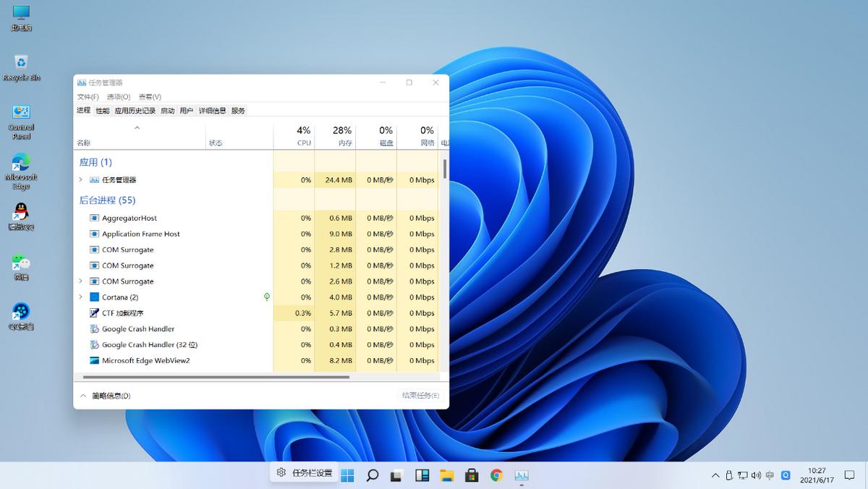Screen dimensions: 868x489
Task: Click the network icon in the system tray
Action: (742, 475)
